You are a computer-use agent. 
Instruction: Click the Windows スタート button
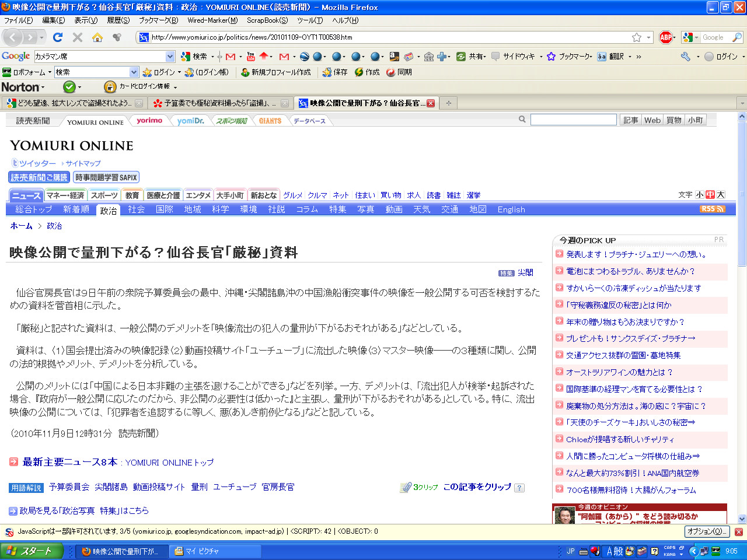(33, 551)
